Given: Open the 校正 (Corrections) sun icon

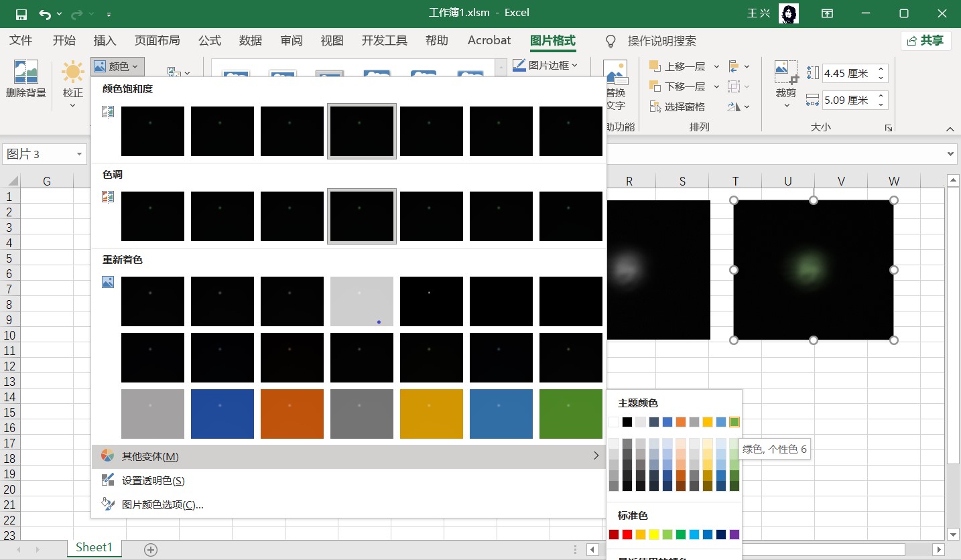Looking at the screenshot, I should tap(72, 72).
